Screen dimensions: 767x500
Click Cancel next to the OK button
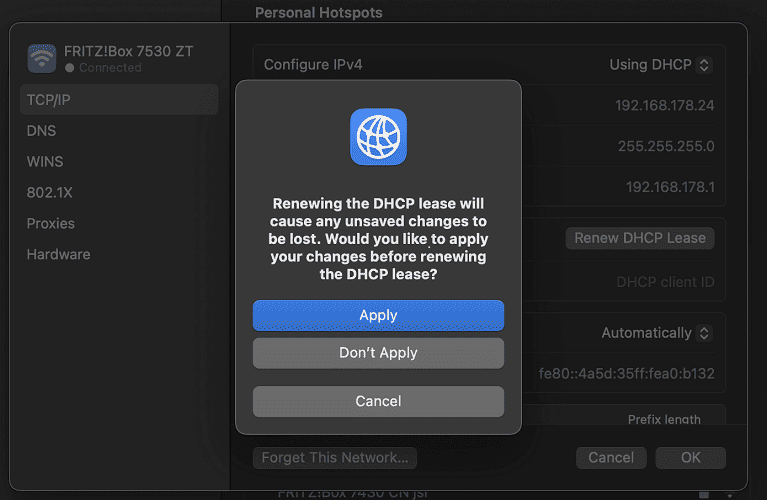pos(611,458)
